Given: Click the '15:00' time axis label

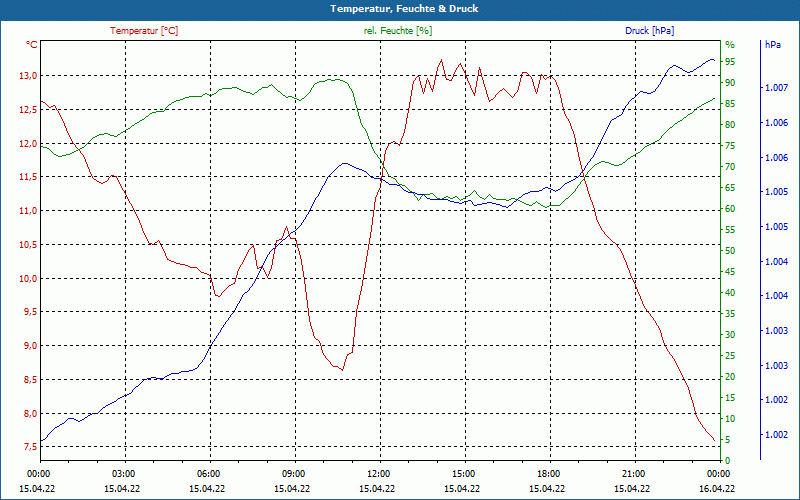Looking at the screenshot, I should [x=463, y=473].
